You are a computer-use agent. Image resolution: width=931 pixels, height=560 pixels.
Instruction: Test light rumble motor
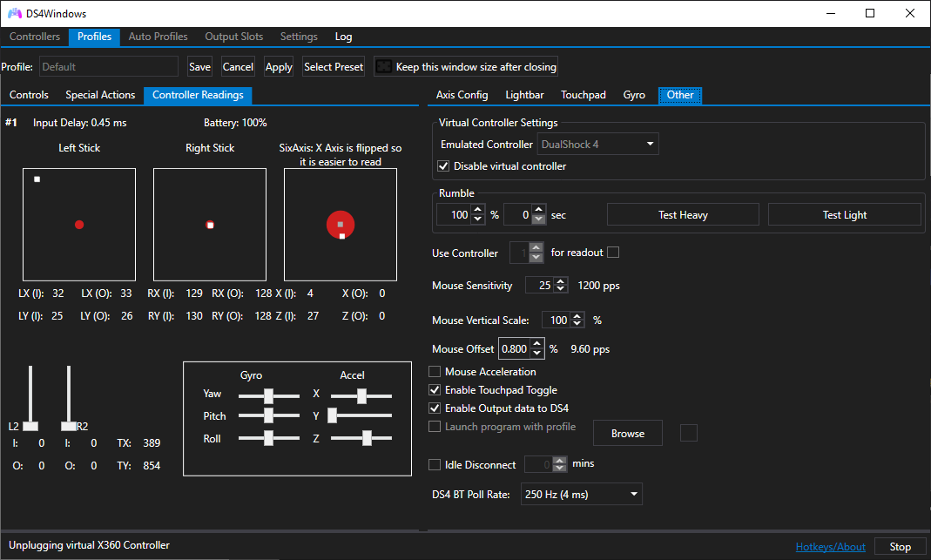844,215
